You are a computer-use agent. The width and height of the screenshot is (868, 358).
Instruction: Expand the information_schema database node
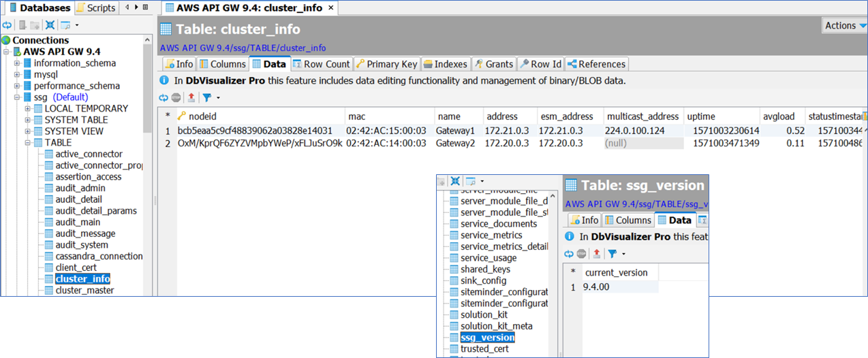click(17, 63)
